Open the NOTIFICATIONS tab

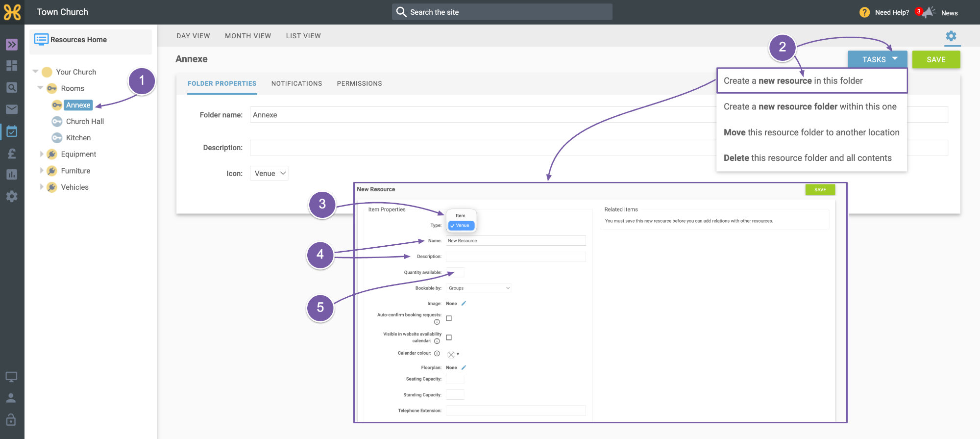(297, 83)
